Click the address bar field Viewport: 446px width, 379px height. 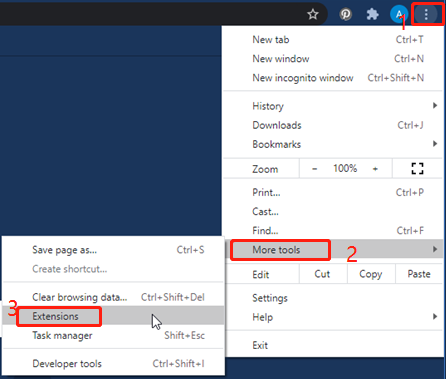click(x=163, y=14)
